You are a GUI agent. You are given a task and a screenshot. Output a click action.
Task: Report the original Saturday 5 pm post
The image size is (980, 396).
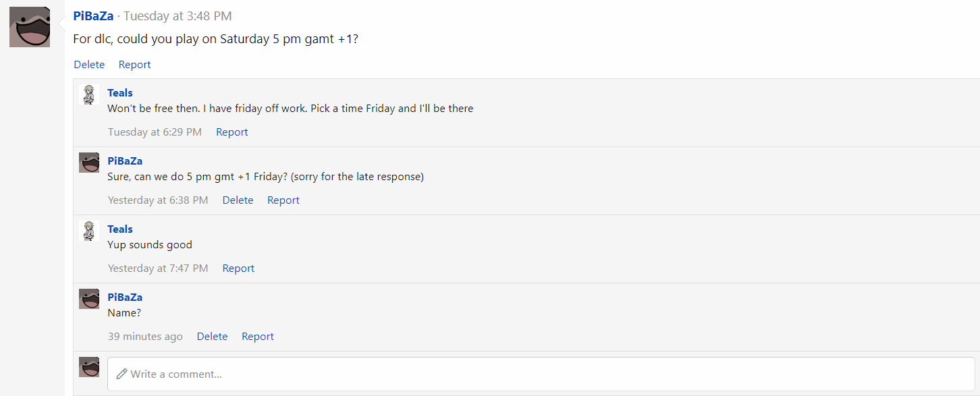click(x=134, y=65)
